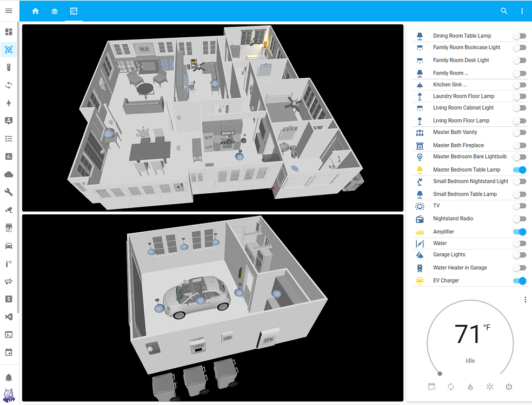Screen dimensions: 532x405
Task: Enable the Garage Lights toggle
Action: [520, 254]
